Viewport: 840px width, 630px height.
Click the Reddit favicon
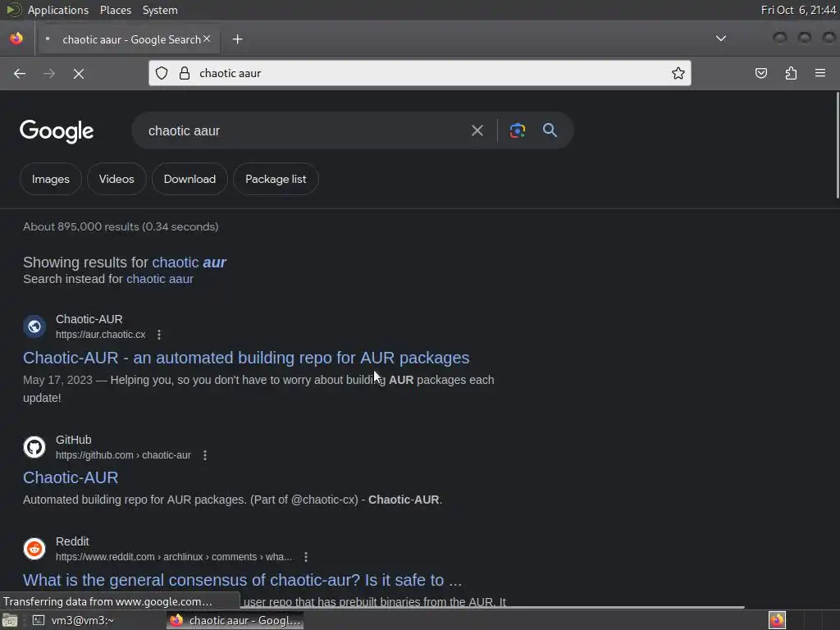34,549
